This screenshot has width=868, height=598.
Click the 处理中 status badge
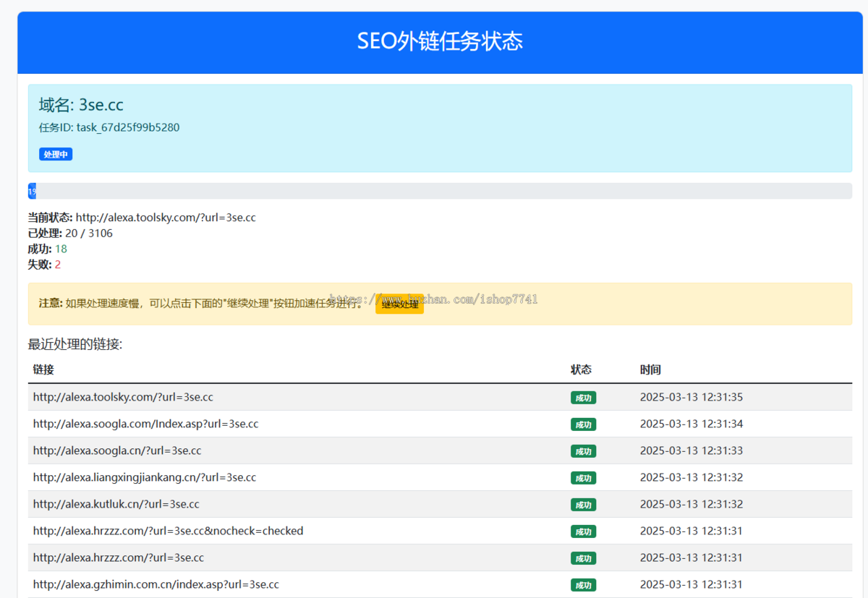click(x=56, y=154)
